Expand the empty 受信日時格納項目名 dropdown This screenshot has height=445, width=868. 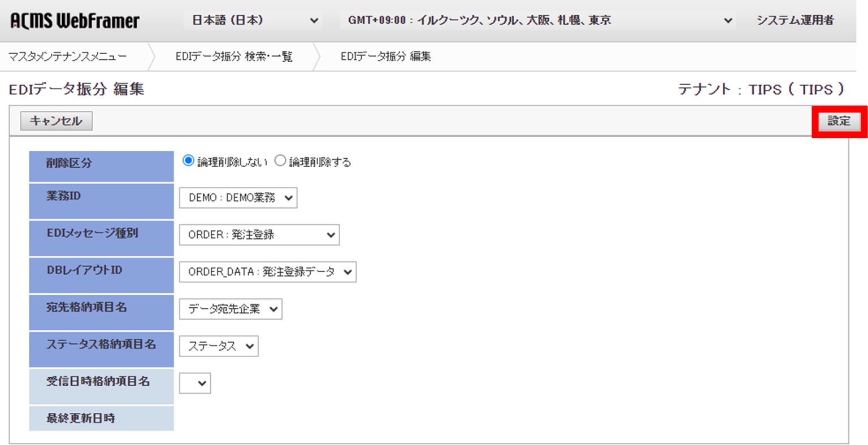point(194,383)
